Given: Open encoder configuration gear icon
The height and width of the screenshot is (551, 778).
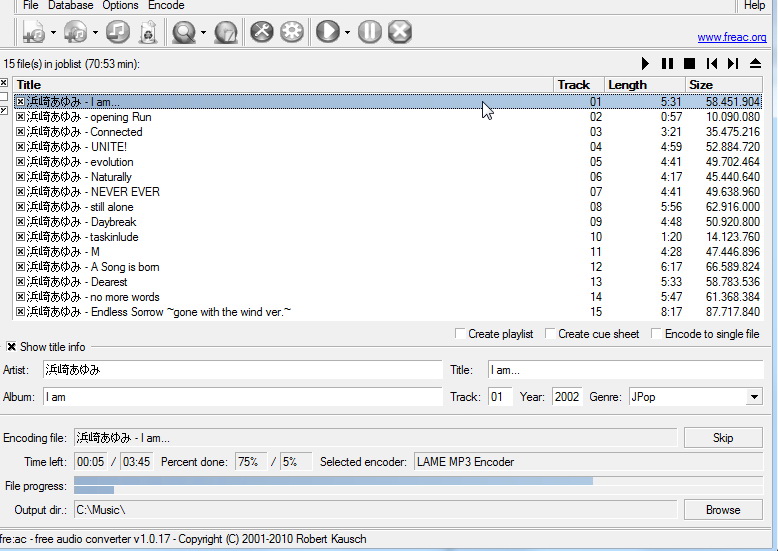Looking at the screenshot, I should click(x=292, y=32).
